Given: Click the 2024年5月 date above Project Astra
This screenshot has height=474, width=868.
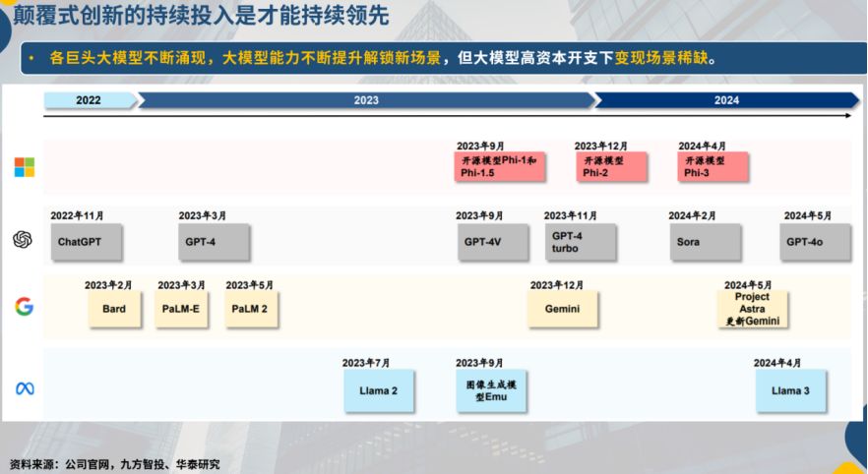Looking at the screenshot, I should [x=748, y=285].
